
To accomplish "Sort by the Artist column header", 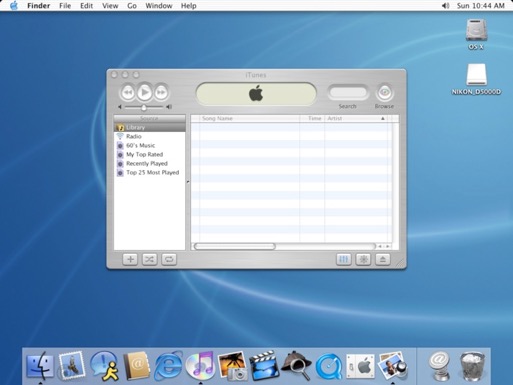I will click(x=356, y=118).
